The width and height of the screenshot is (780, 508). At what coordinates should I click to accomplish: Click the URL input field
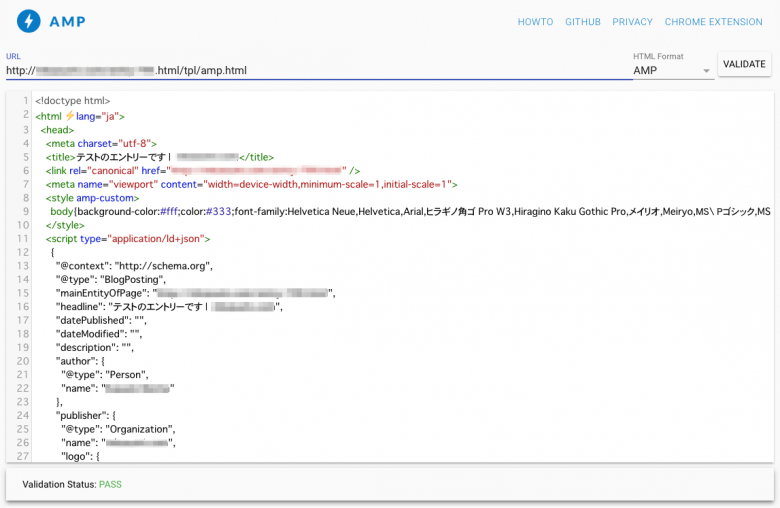pyautogui.click(x=316, y=71)
